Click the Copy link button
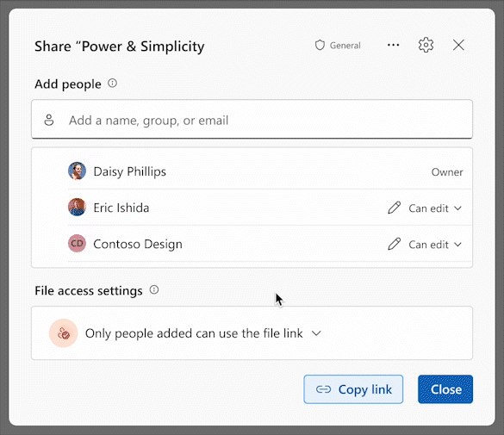The image size is (504, 435). [353, 389]
